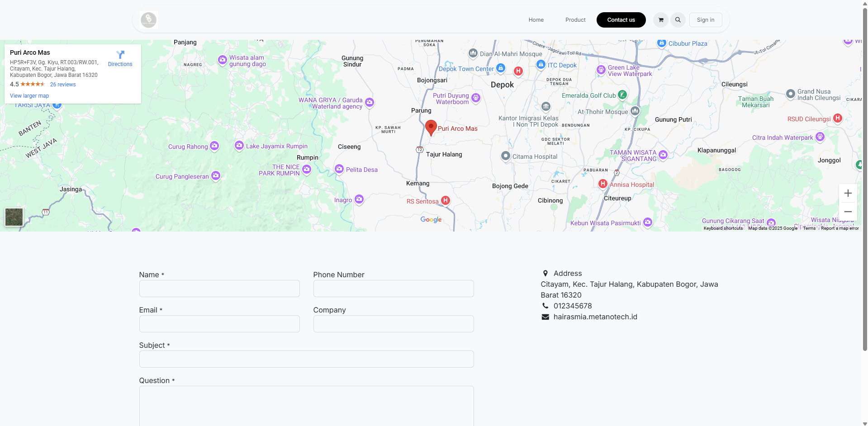Viewport: 868px width, 426px height.
Task: Click Tajur Halang map label
Action: tap(444, 155)
